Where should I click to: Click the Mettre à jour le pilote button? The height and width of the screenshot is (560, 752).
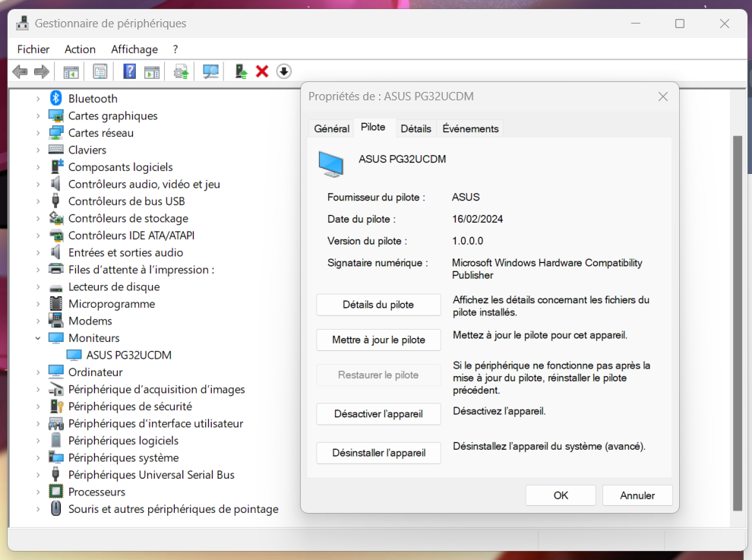378,340
